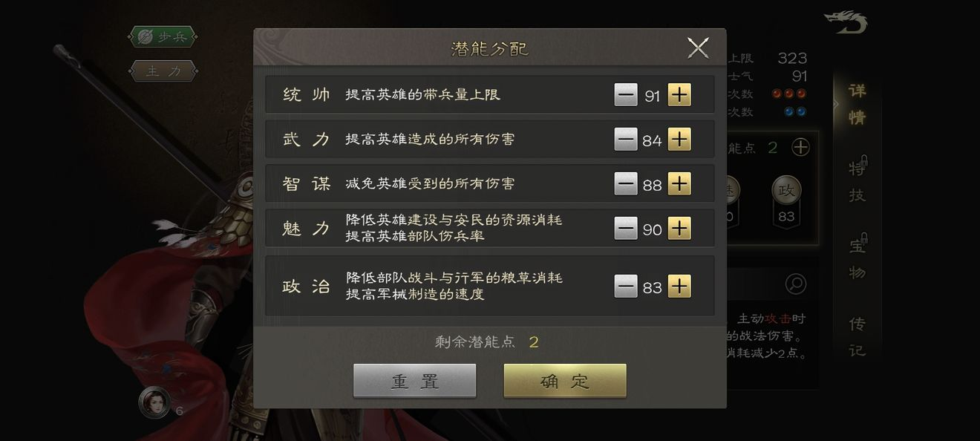Add a point to 武力

click(x=679, y=140)
